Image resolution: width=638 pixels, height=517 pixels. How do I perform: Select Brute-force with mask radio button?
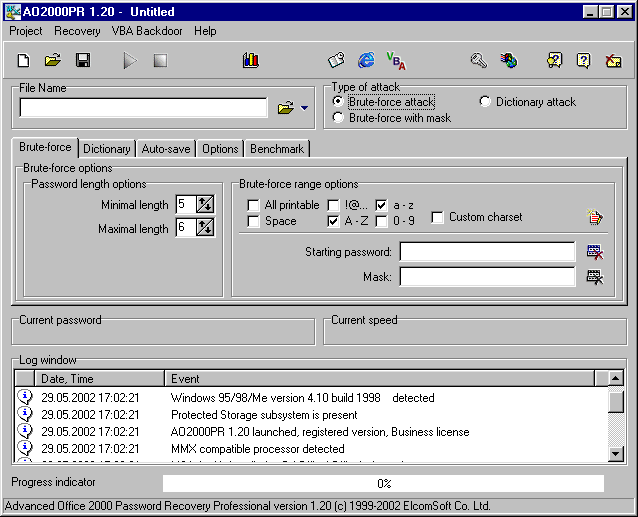338,118
